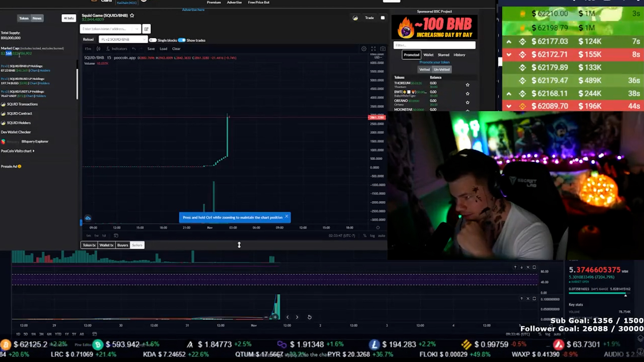
Task: Click the Litecoin ticker icon
Action: click(374, 345)
